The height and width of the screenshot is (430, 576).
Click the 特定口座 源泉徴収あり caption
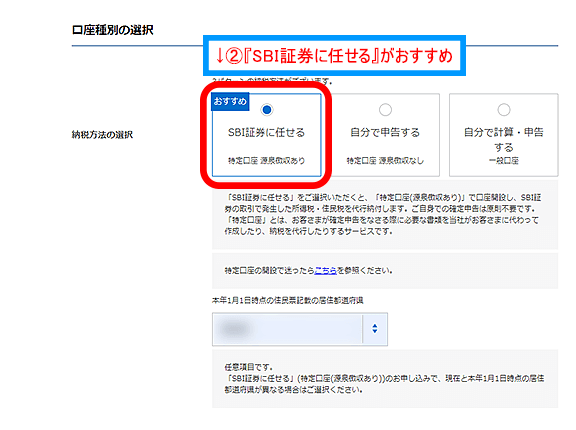[x=267, y=160]
